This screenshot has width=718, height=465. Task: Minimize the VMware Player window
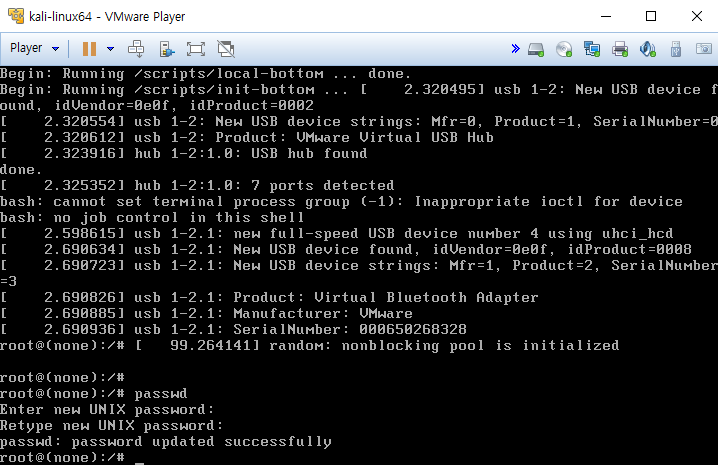tap(606, 16)
